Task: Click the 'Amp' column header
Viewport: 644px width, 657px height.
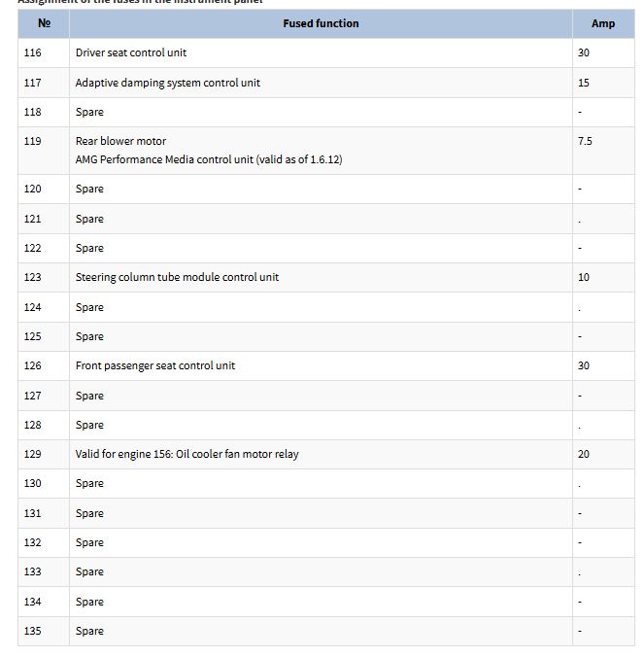Action: [603, 23]
